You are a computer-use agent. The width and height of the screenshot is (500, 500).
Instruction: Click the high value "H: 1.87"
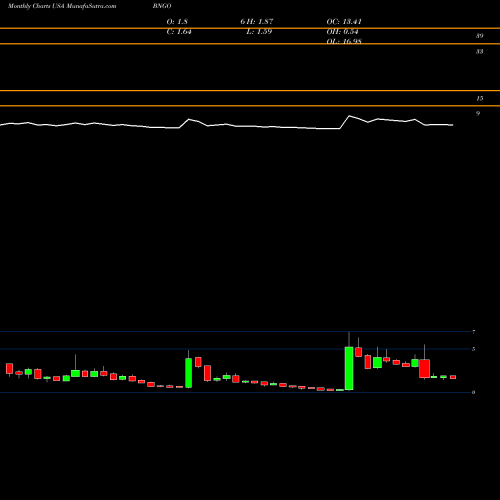point(260,22)
